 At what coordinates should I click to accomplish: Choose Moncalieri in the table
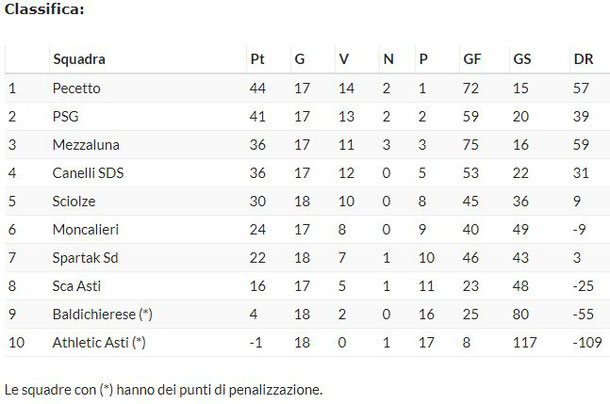86,229
